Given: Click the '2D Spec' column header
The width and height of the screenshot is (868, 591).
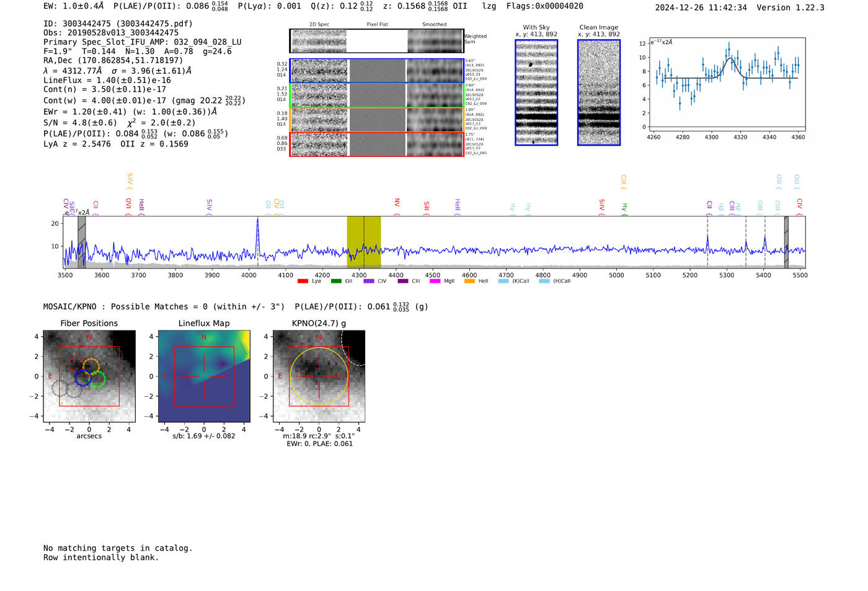Looking at the screenshot, I should (319, 25).
